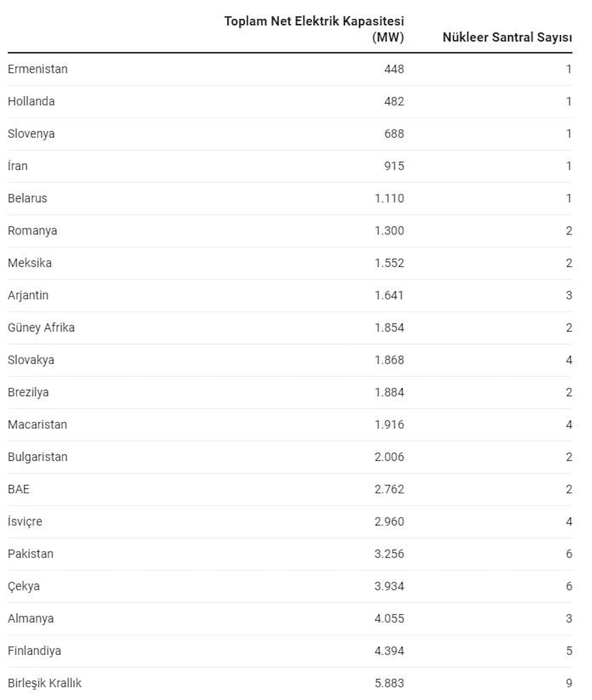Click the BAE country cell
The height and width of the screenshot is (700, 592).
tap(19, 489)
